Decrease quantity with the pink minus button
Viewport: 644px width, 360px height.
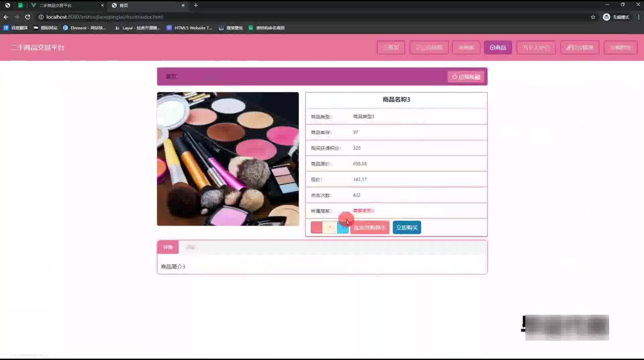coord(316,227)
